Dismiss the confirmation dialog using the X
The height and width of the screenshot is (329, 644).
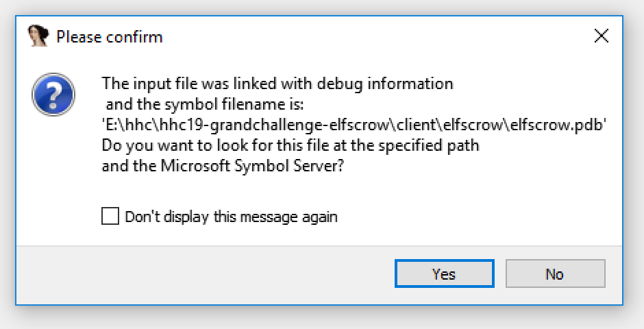[602, 36]
